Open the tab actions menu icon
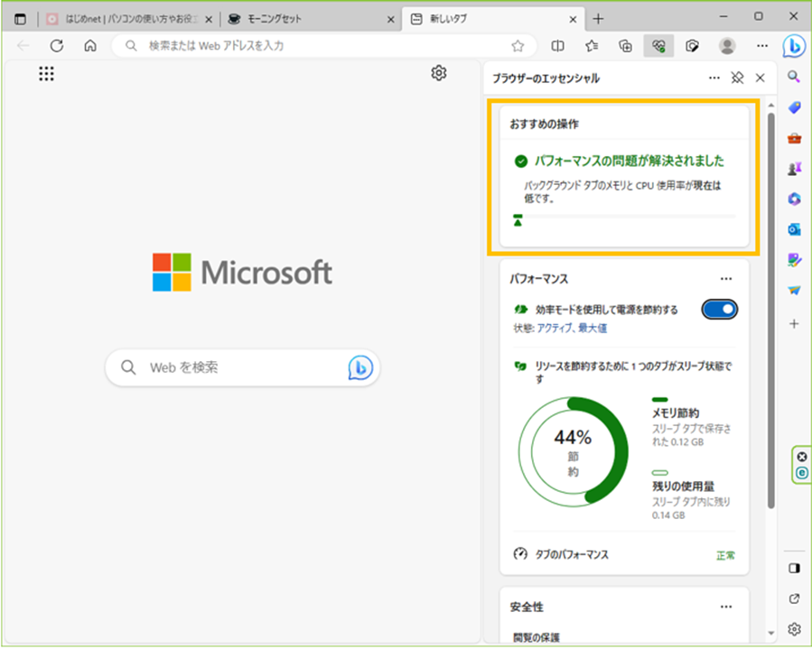 [x=20, y=19]
